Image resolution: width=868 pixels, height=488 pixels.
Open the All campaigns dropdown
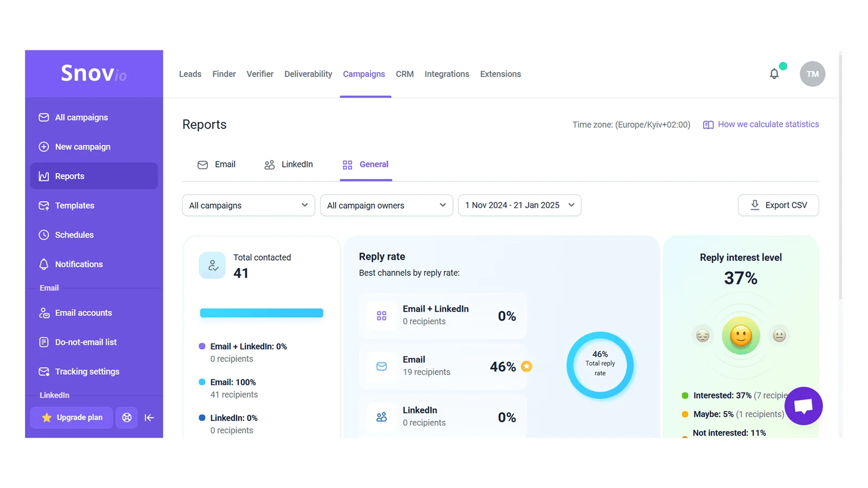(248, 206)
